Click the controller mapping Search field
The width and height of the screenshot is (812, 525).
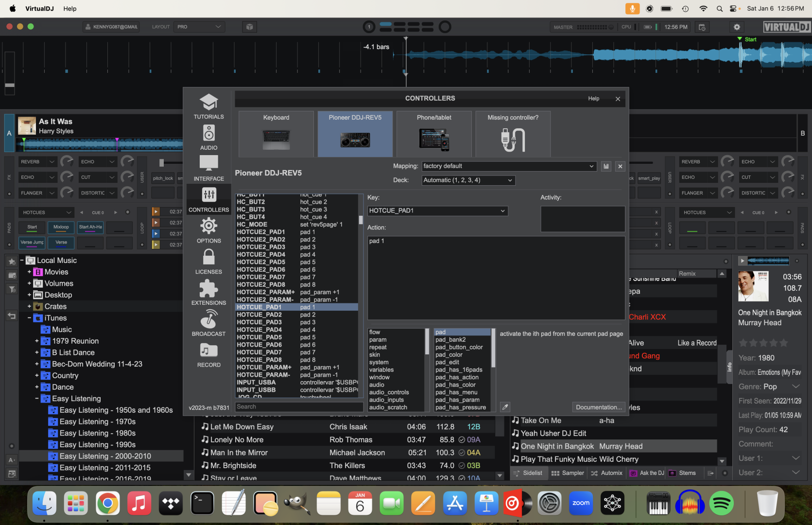[x=298, y=407]
